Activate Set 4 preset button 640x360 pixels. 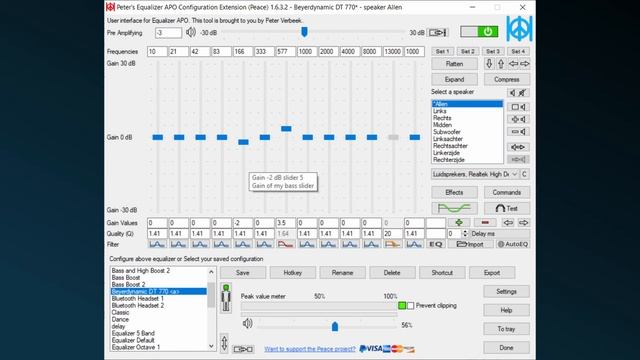[x=518, y=51]
